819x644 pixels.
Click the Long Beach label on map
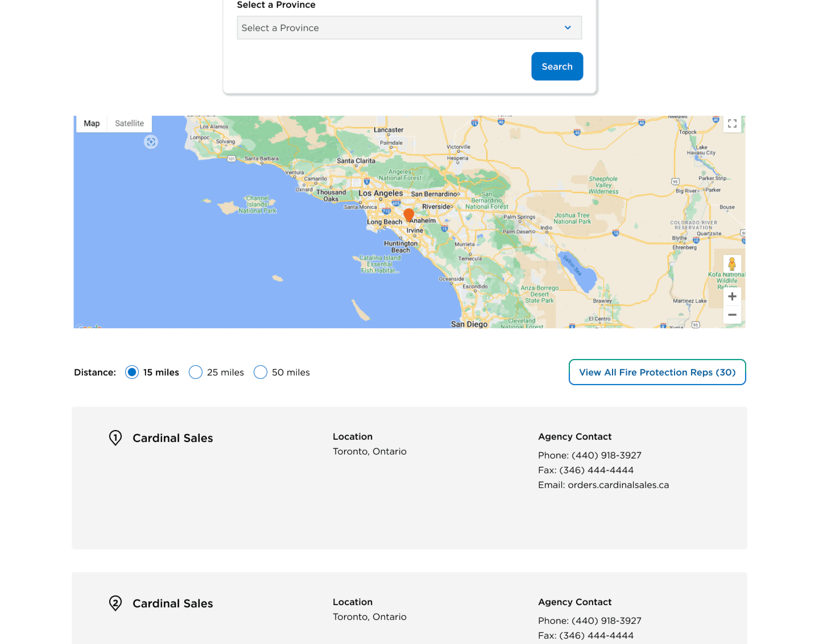pyautogui.click(x=384, y=222)
